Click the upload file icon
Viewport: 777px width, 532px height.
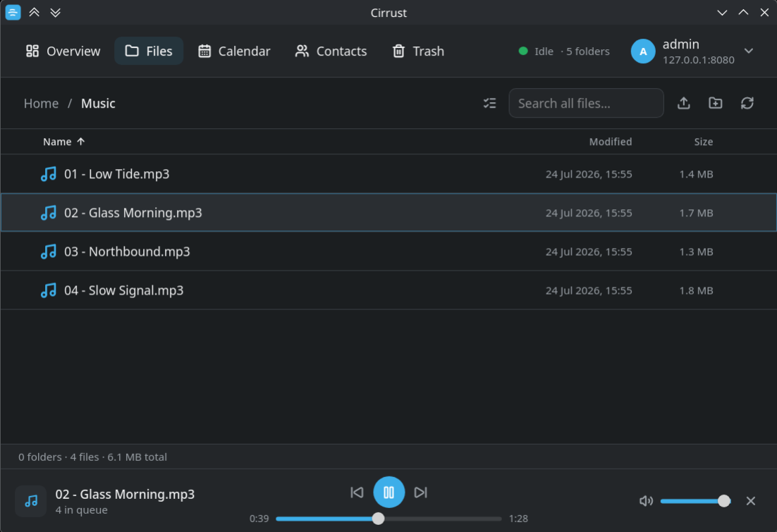point(684,103)
